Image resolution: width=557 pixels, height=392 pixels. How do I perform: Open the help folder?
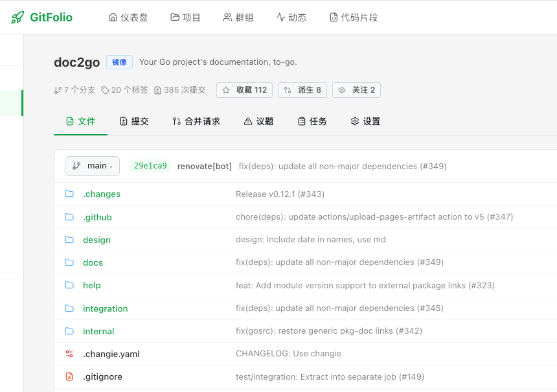tap(92, 285)
